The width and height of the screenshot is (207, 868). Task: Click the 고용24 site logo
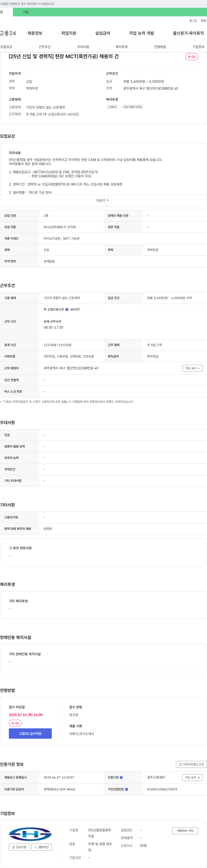tap(8, 33)
